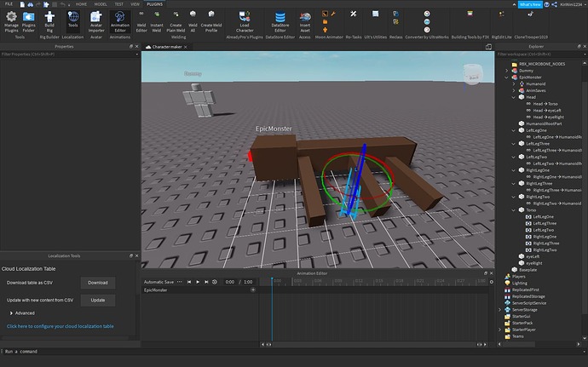The image size is (588, 367).
Task: Skip to next keyframe in Animation Editor
Action: pyautogui.click(x=206, y=282)
